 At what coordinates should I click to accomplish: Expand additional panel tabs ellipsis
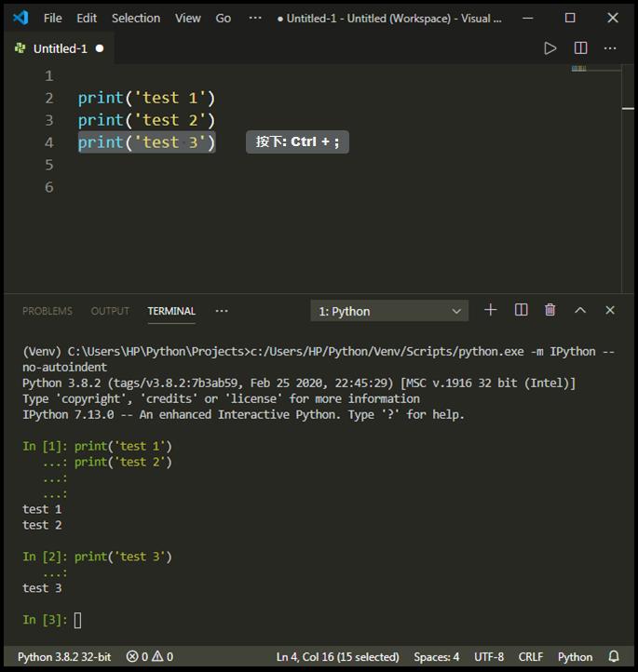222,311
